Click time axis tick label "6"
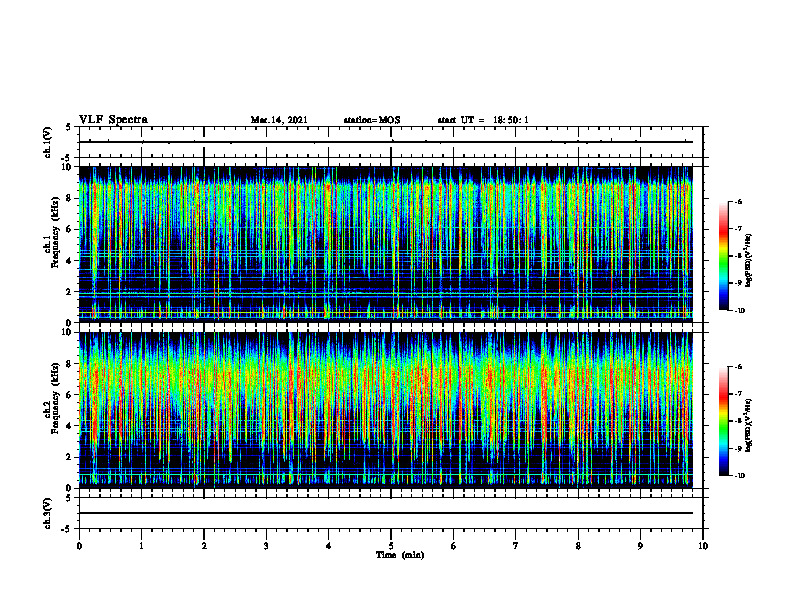Viewport: 792px width, 612px height. [454, 546]
